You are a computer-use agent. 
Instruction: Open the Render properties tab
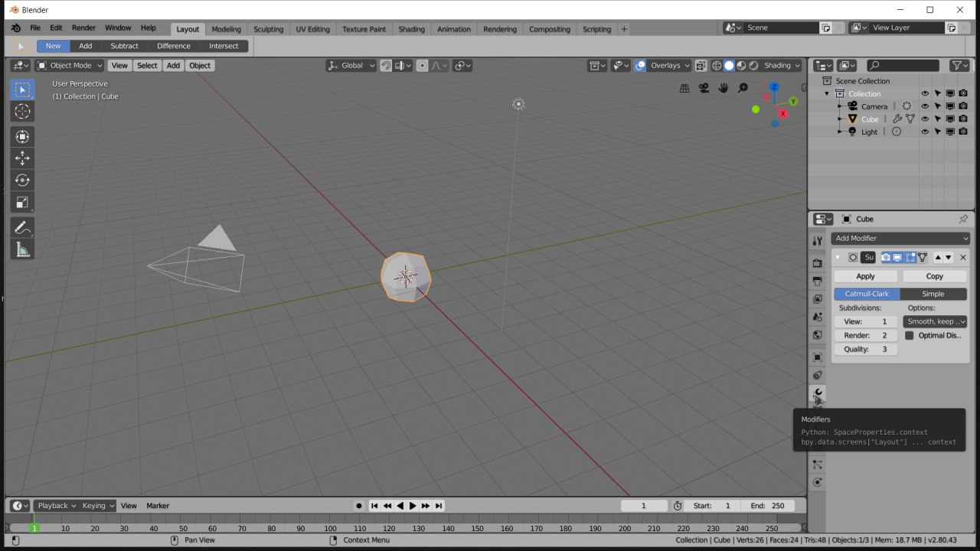tap(817, 263)
